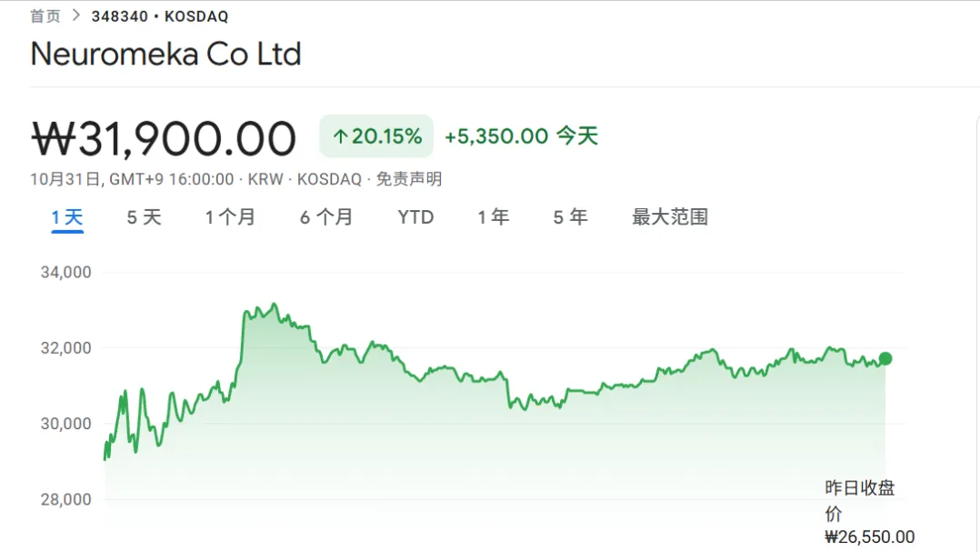Switch to YTD chart view
The image size is (980, 552).
pos(415,217)
